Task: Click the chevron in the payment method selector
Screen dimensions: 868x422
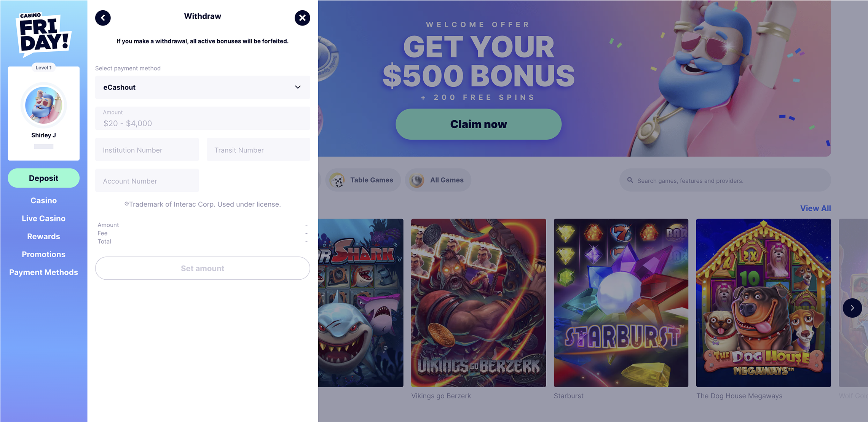Action: pyautogui.click(x=298, y=87)
